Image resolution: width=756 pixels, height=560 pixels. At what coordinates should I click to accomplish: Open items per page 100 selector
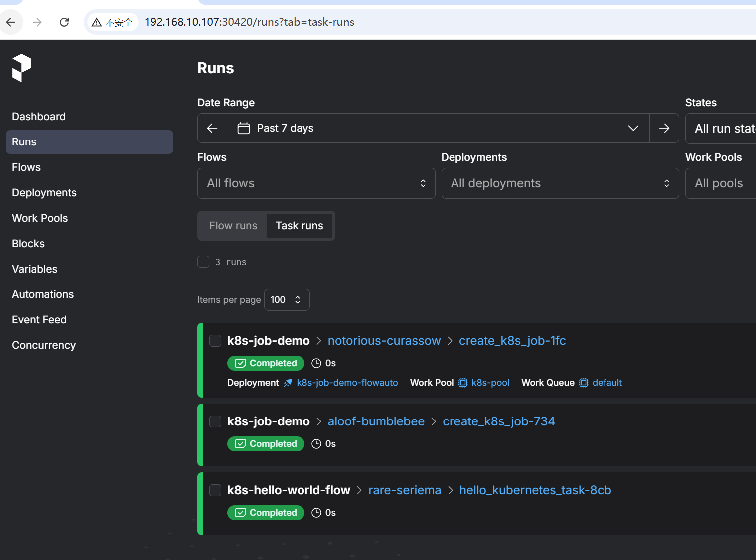[287, 300]
